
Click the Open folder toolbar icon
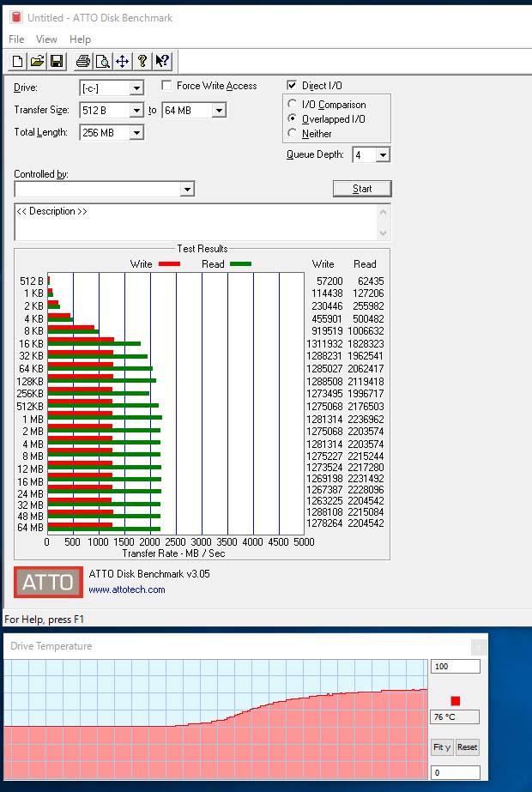[37, 62]
